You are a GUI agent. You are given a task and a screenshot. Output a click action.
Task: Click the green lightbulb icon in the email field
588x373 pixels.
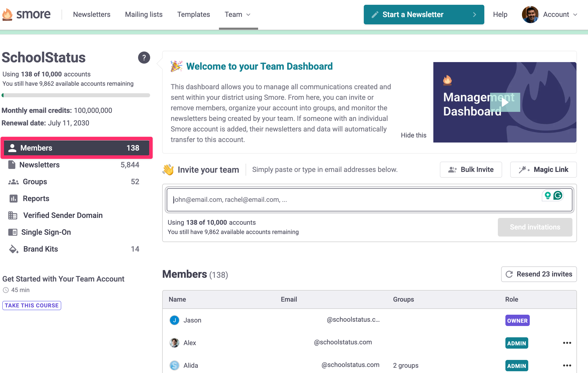pos(548,195)
